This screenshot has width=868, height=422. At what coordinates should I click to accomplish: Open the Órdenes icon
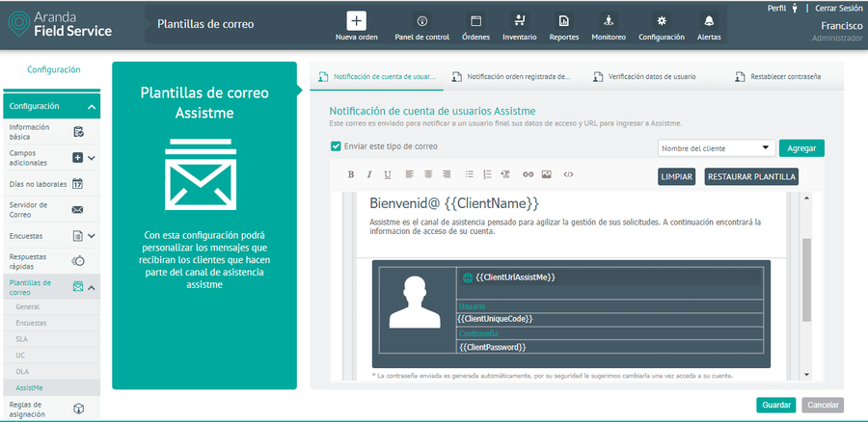(475, 21)
